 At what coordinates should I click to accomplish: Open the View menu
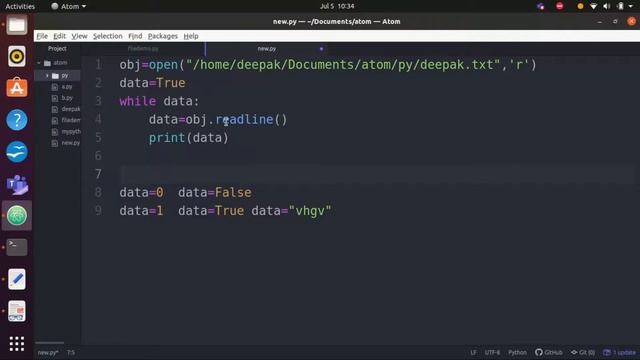click(79, 36)
